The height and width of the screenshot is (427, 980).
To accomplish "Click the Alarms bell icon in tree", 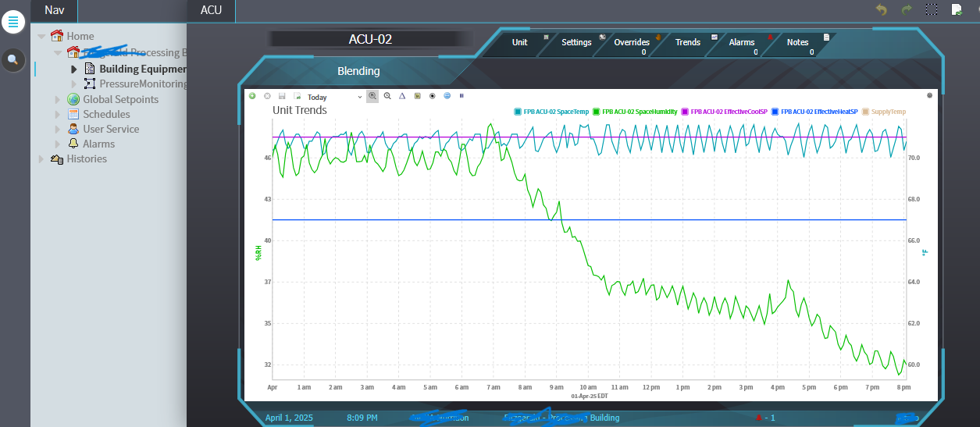I will tap(73, 144).
